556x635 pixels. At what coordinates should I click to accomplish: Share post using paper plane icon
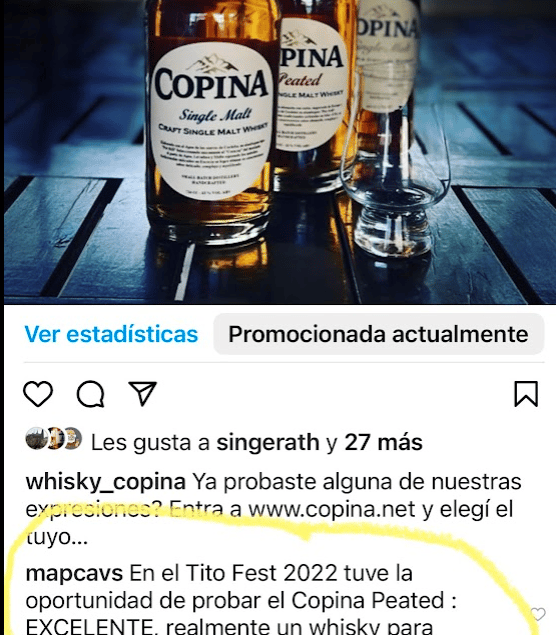point(143,393)
